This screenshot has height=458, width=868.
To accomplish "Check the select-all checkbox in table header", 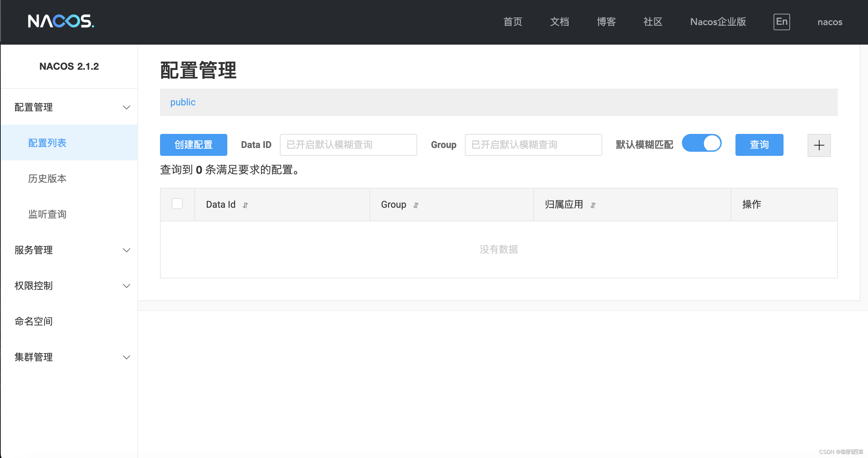I will (x=177, y=204).
